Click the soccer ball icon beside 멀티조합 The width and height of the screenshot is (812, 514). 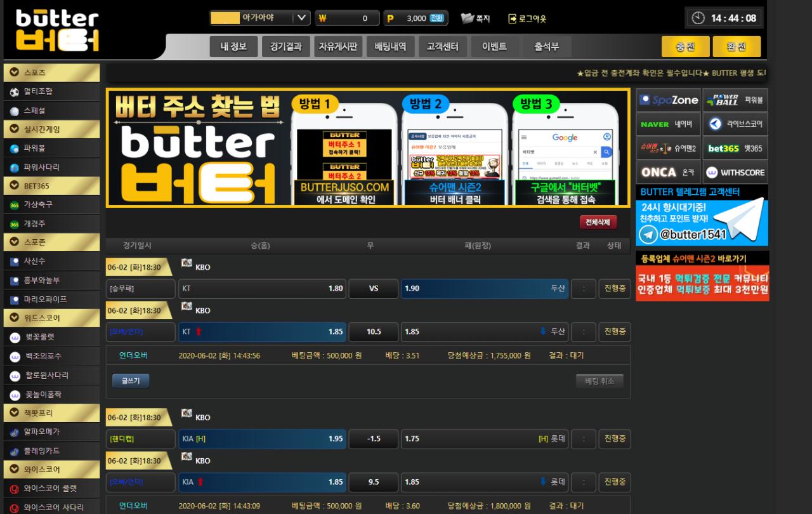tap(15, 92)
